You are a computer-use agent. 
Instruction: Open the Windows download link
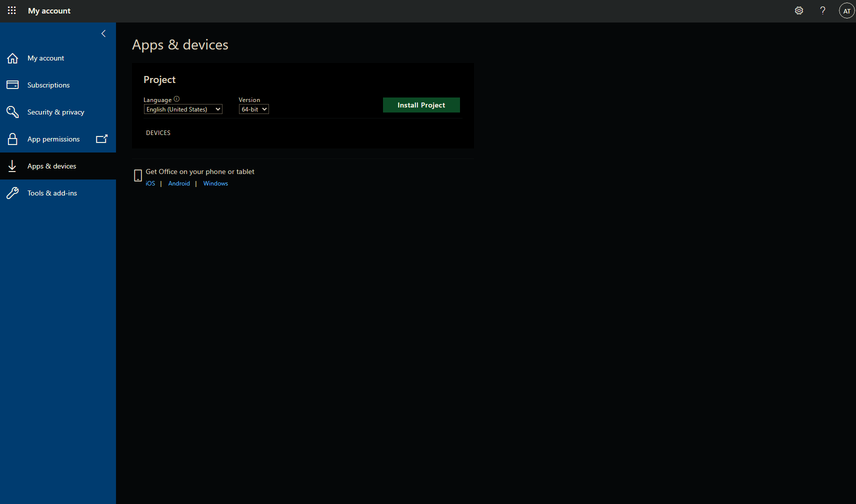(215, 183)
